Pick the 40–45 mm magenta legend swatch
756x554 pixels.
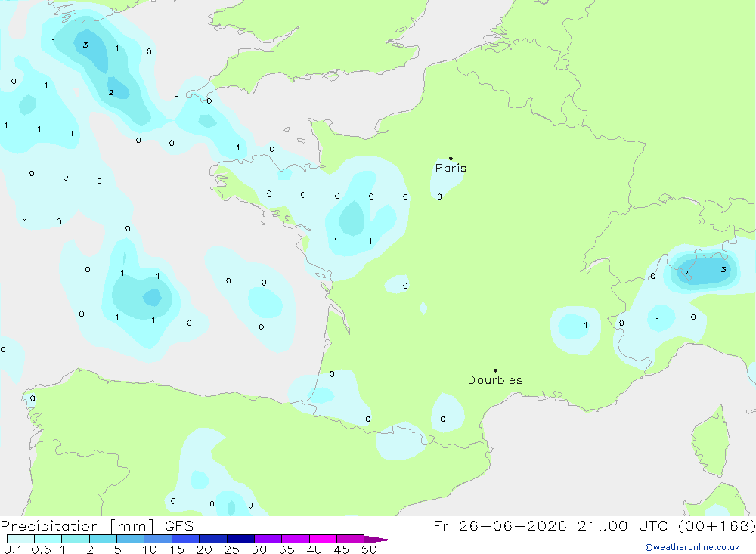tap(323, 539)
